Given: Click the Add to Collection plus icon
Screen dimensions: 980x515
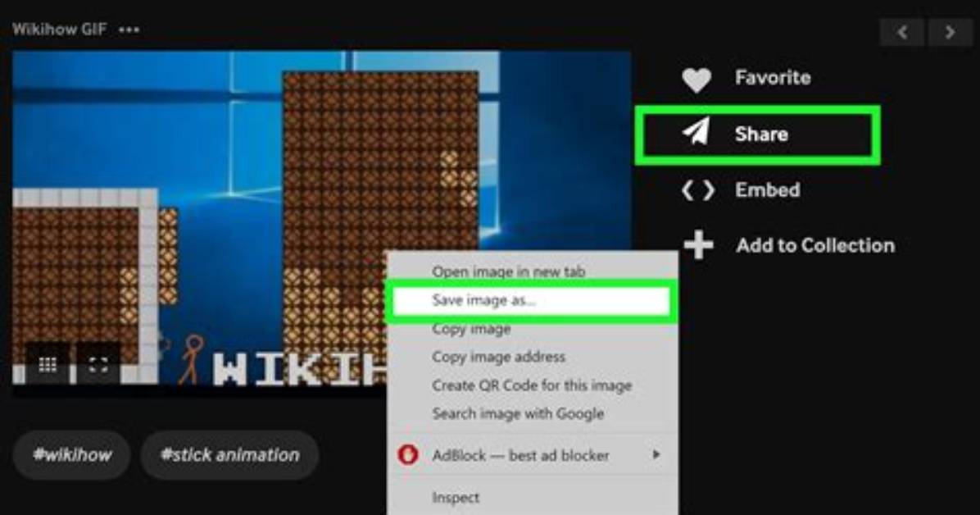Looking at the screenshot, I should tap(698, 244).
